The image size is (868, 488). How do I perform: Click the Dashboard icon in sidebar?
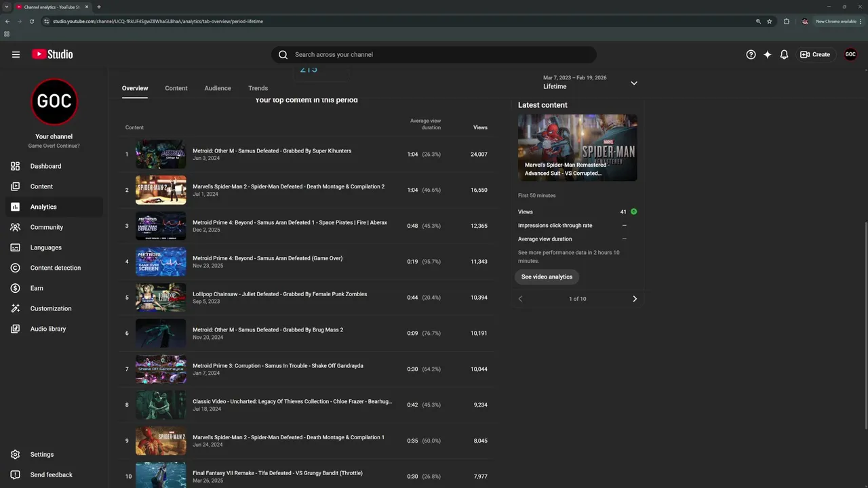(x=16, y=166)
